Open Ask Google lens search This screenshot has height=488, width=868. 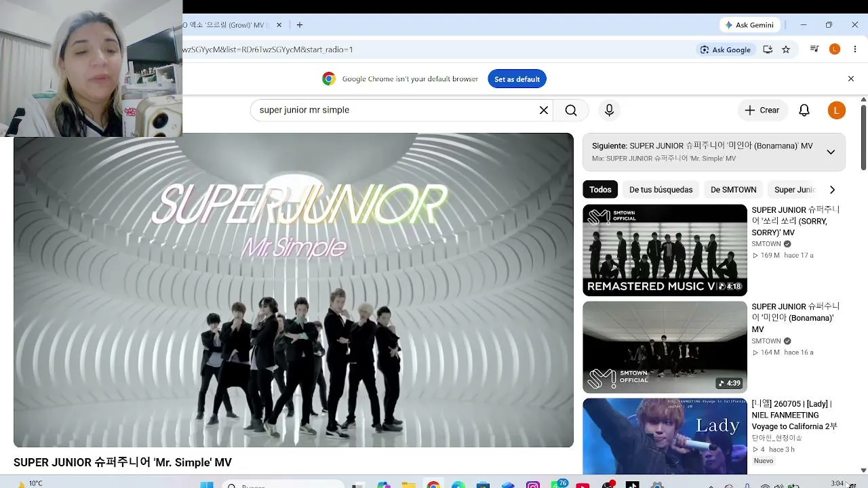(x=725, y=49)
